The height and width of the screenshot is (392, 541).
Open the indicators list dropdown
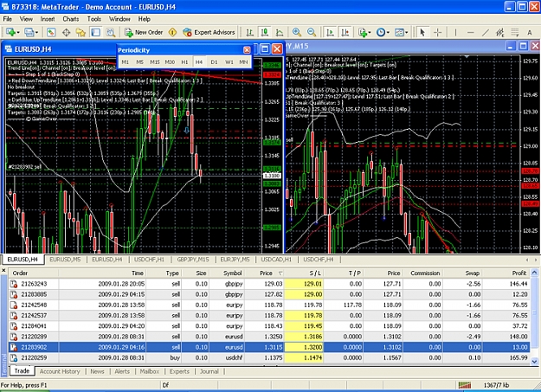364,32
